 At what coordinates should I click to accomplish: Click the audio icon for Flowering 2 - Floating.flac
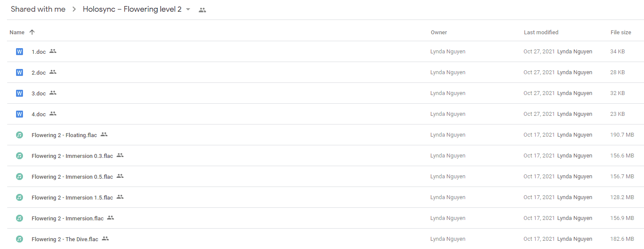[19, 135]
